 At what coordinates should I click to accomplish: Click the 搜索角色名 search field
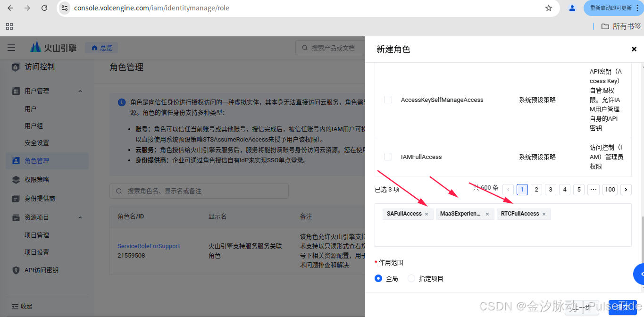point(199,191)
